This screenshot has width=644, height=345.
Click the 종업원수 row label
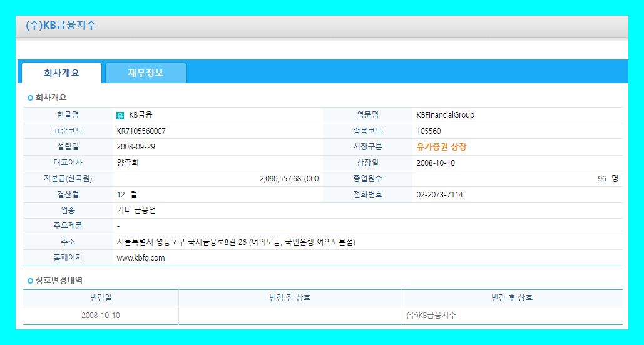point(367,179)
